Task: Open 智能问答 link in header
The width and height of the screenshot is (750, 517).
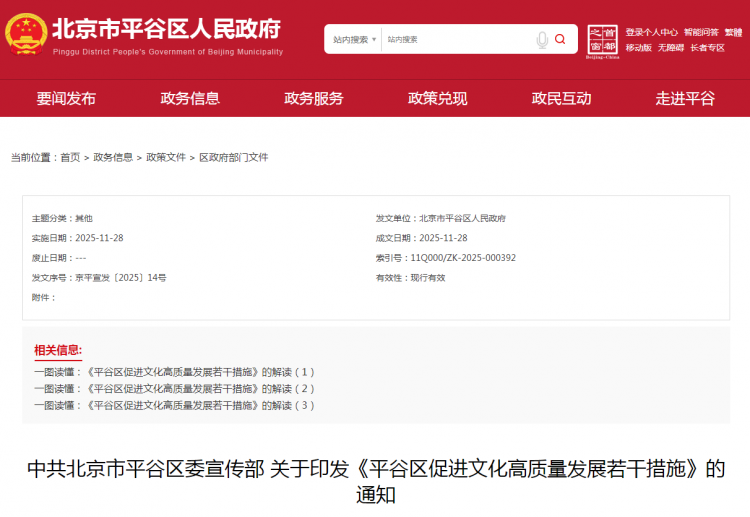Action: point(701,32)
